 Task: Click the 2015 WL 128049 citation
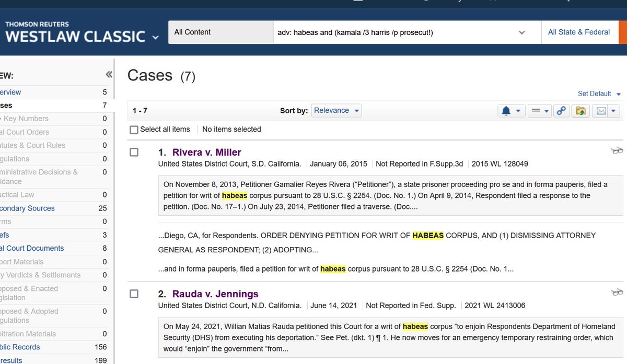point(500,164)
